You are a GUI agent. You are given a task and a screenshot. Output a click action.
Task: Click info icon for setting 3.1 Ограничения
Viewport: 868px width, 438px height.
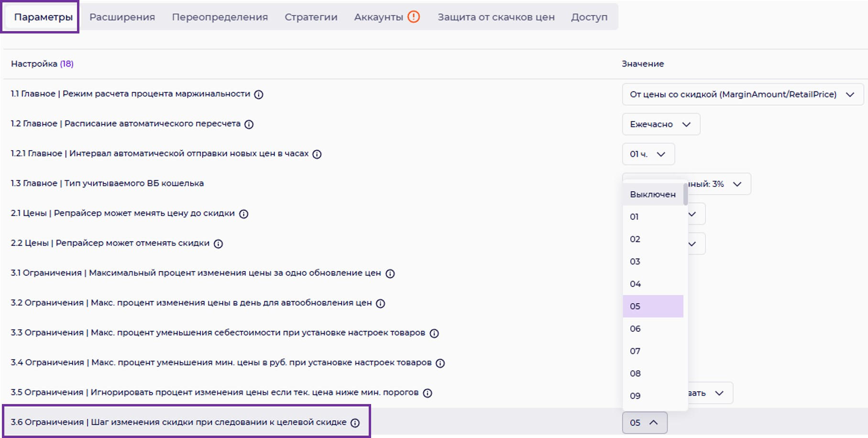(390, 274)
